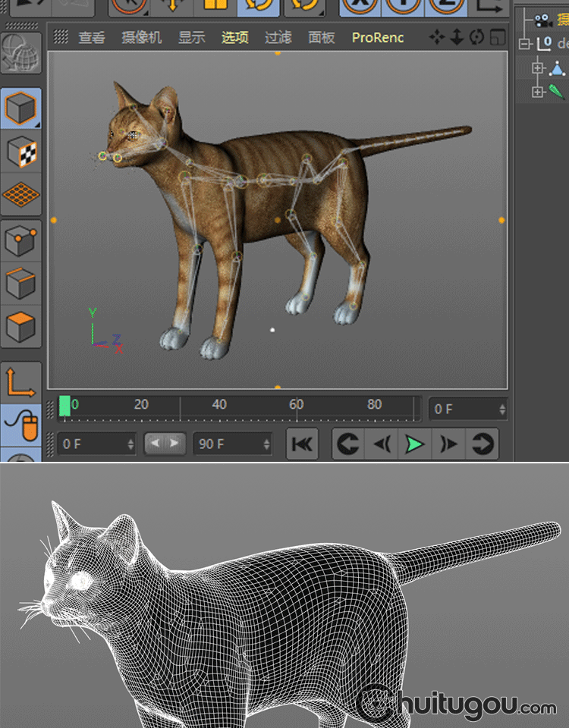
Task: Select Model mode cube icon
Action: [20, 108]
